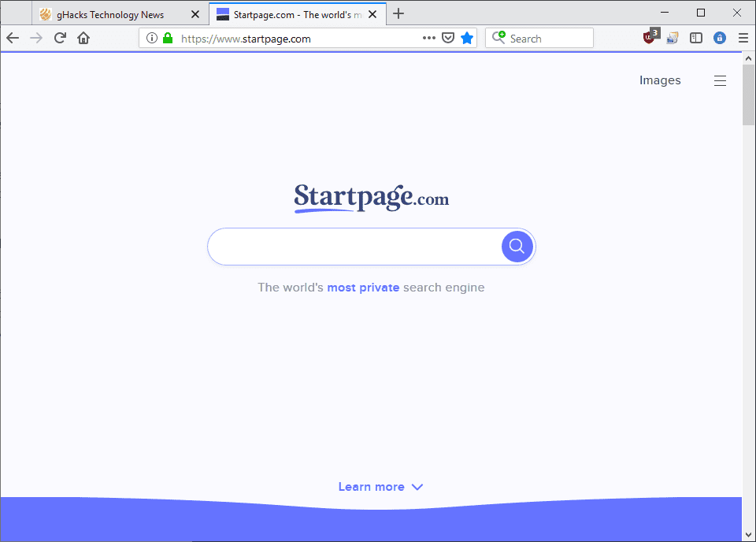Open the Startpage hamburger menu
Viewport: 756px width, 542px height.
720,80
